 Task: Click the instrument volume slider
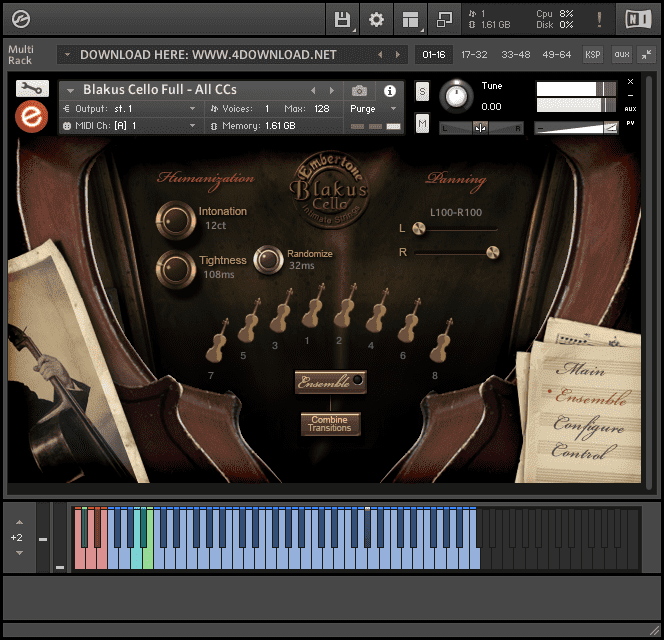point(576,128)
